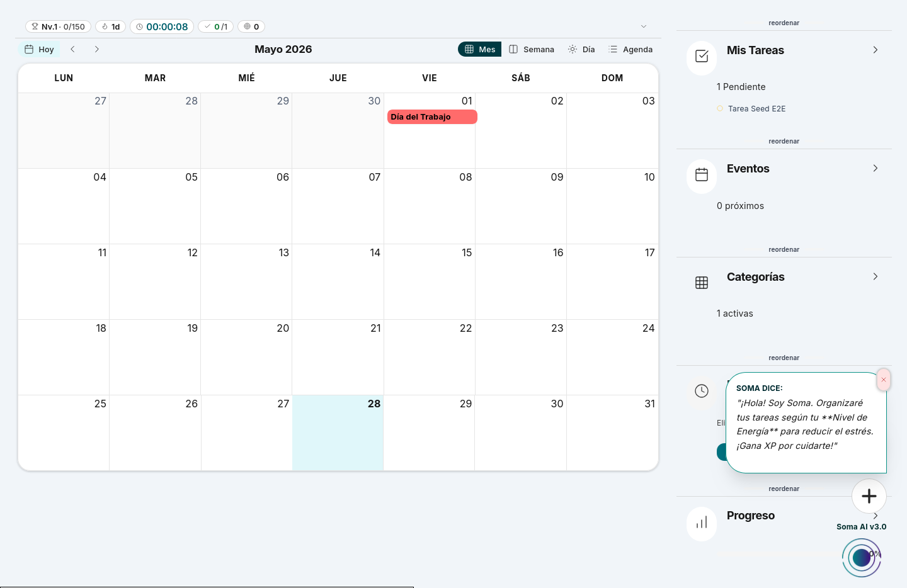The image size is (907, 588).
Task: Click the Progreso bar chart icon
Action: click(702, 523)
